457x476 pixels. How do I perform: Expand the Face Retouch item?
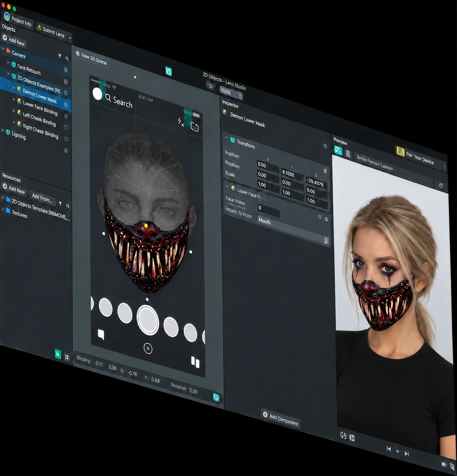coord(8,63)
